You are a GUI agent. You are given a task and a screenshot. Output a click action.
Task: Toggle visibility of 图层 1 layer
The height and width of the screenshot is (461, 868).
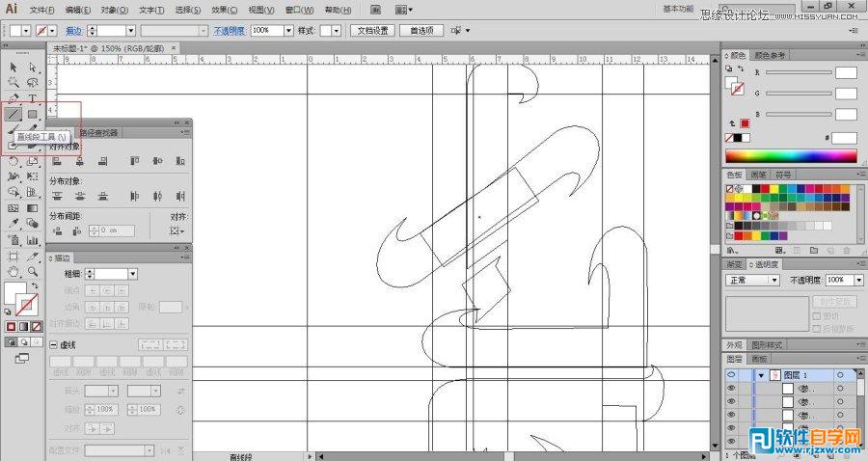[731, 375]
